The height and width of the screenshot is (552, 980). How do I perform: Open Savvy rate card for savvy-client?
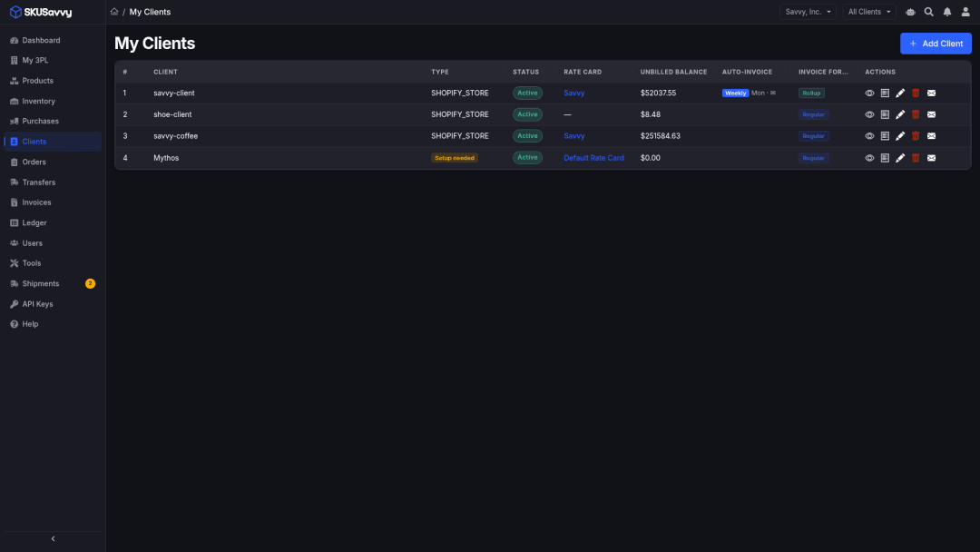point(573,94)
